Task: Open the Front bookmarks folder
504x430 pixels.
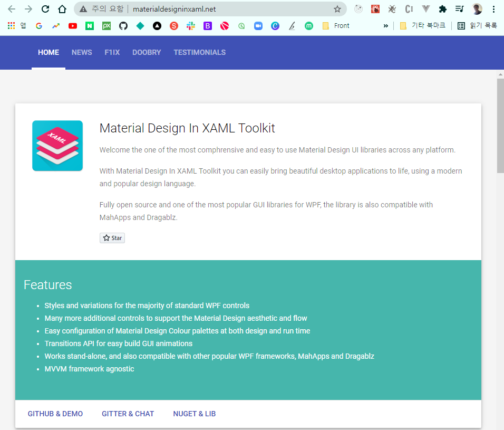Action: [336, 26]
